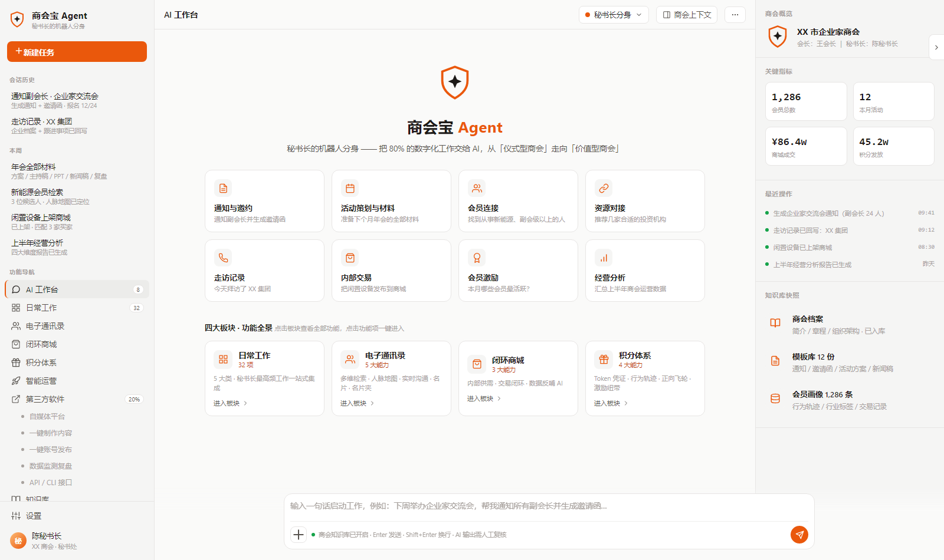The width and height of the screenshot is (944, 560).
Task: Open 日常工作 in sidebar navigation
Action: click(77, 308)
